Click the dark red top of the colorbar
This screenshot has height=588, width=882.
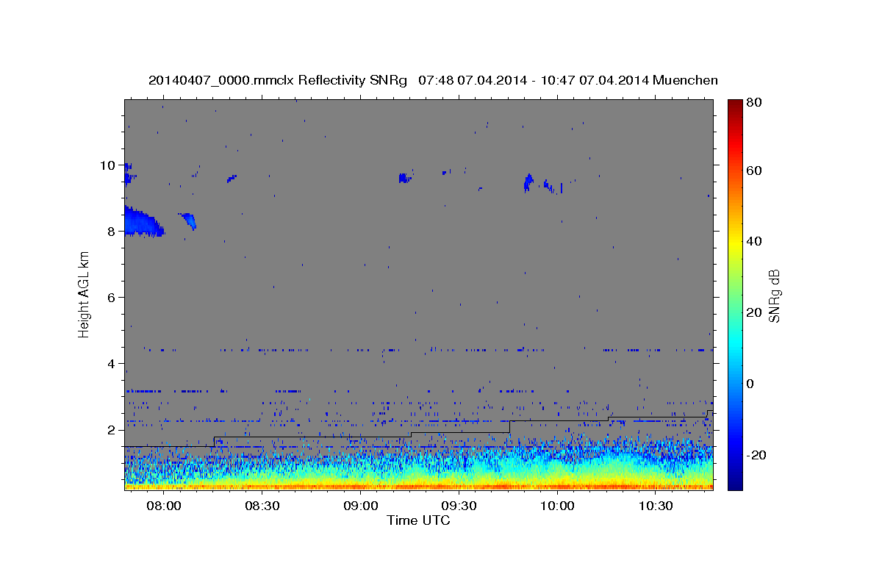point(735,104)
